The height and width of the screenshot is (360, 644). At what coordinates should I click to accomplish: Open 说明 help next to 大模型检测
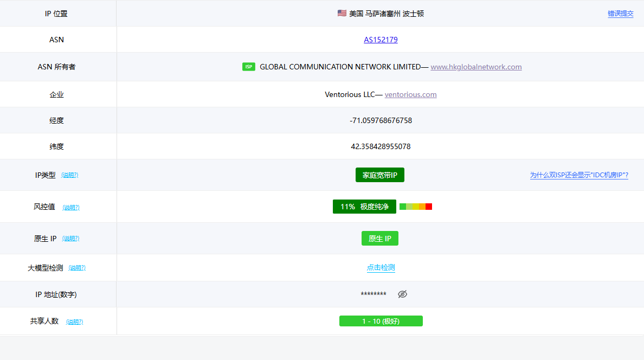(77, 268)
